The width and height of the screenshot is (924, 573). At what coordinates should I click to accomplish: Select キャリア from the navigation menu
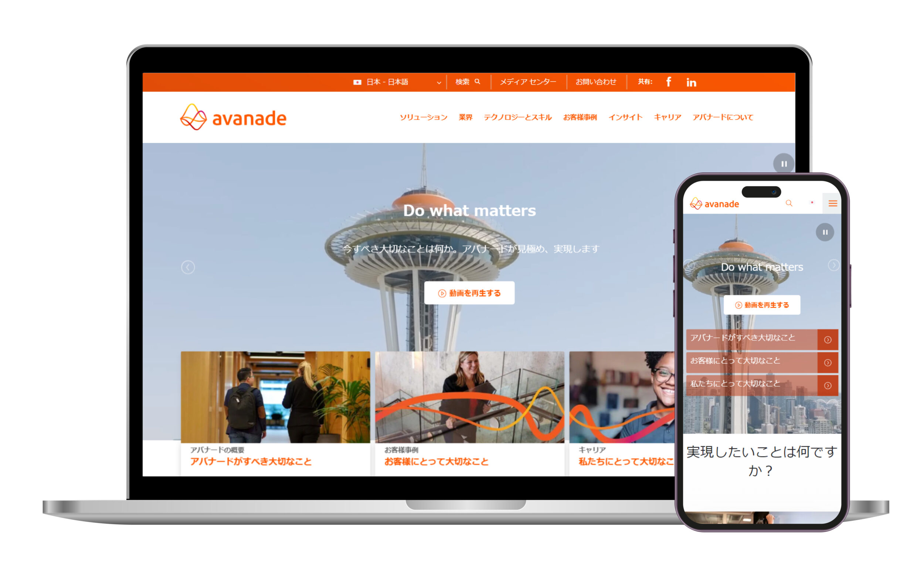(x=668, y=118)
